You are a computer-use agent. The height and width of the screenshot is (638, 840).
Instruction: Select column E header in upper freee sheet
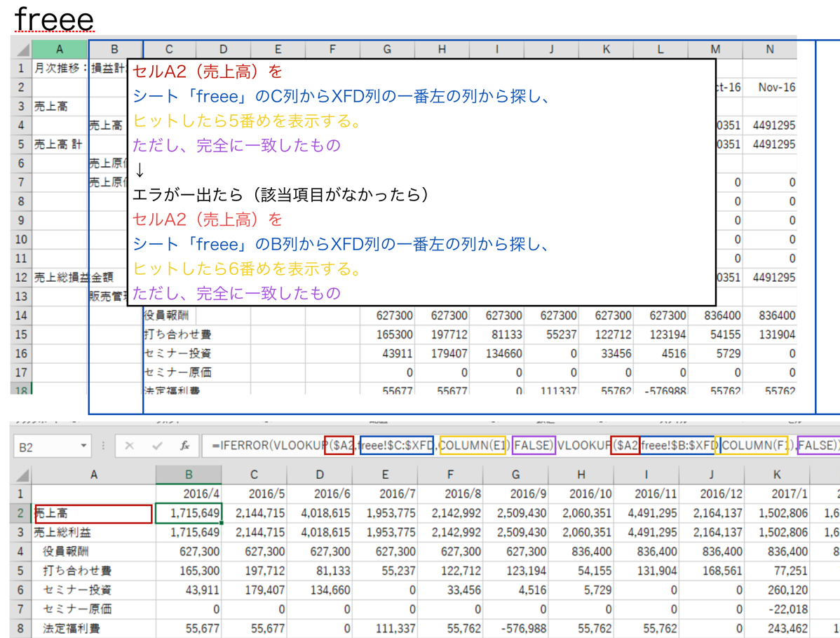tap(278, 49)
